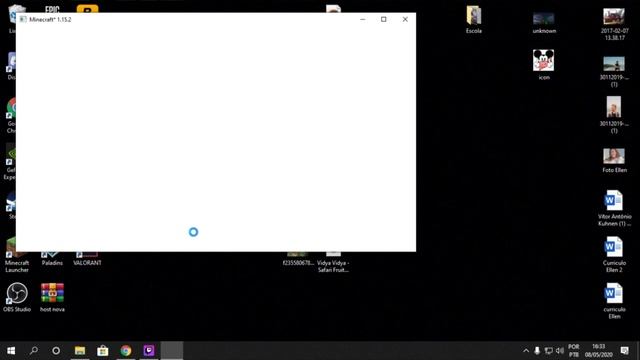The width and height of the screenshot is (640, 360).
Task: Open the Foto Ellen picture
Action: pyautogui.click(x=614, y=160)
